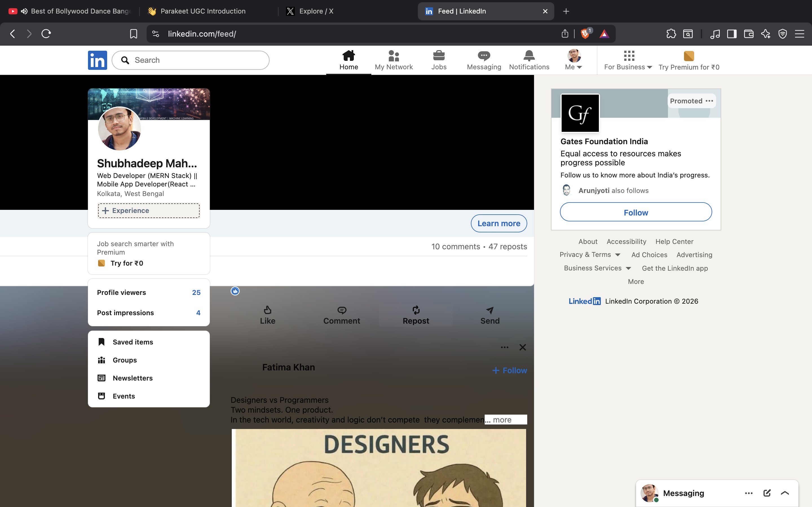Click compose new message icon

pos(767,493)
